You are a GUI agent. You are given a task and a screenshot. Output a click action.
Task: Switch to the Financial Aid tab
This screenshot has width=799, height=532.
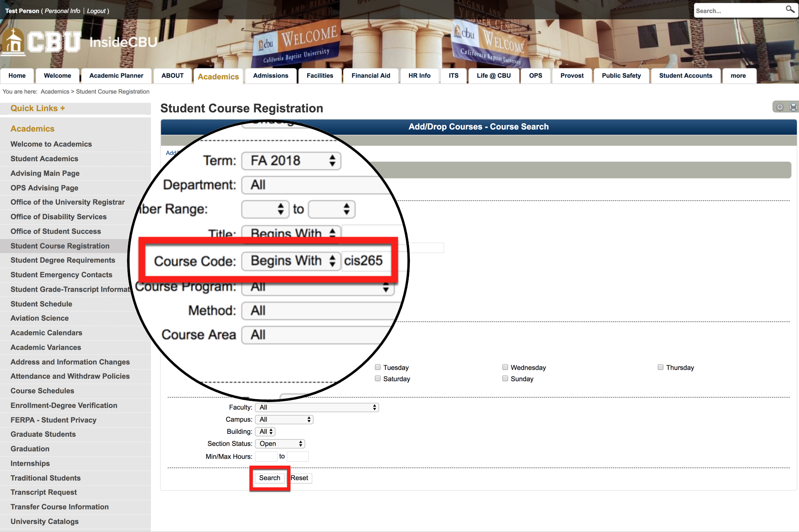coord(370,76)
